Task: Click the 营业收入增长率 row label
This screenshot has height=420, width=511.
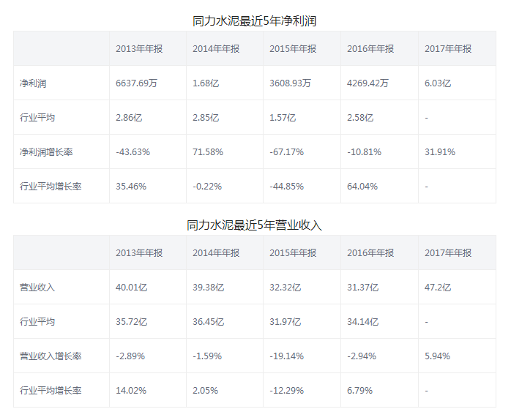Action: (x=51, y=356)
